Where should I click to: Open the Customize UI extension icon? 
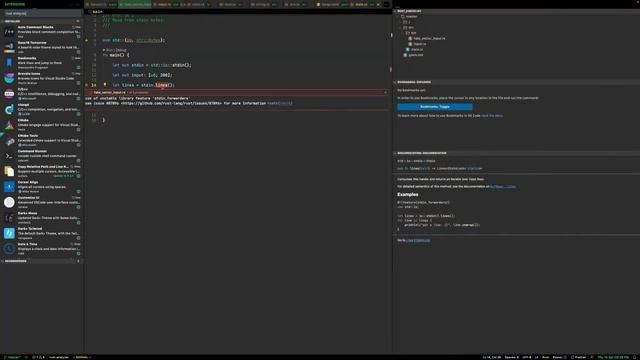click(9, 202)
